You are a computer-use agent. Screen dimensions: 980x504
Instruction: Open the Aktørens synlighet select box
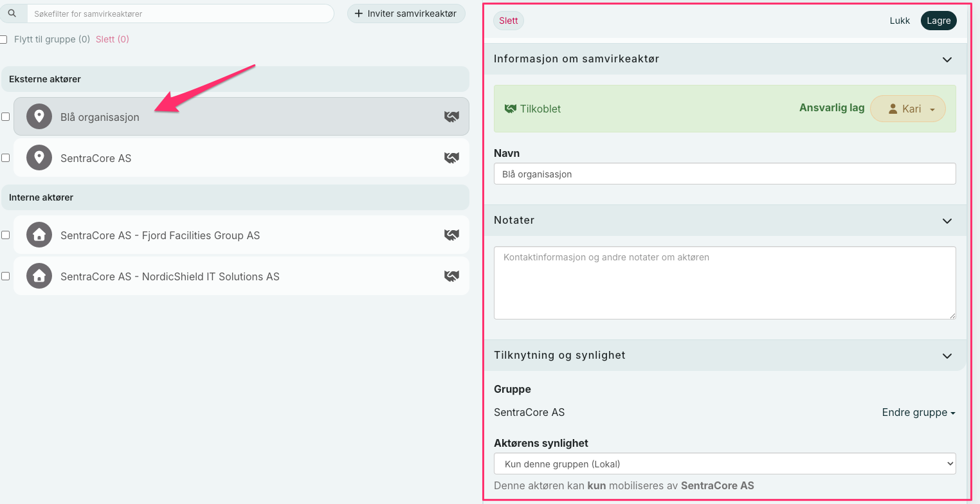click(x=724, y=464)
